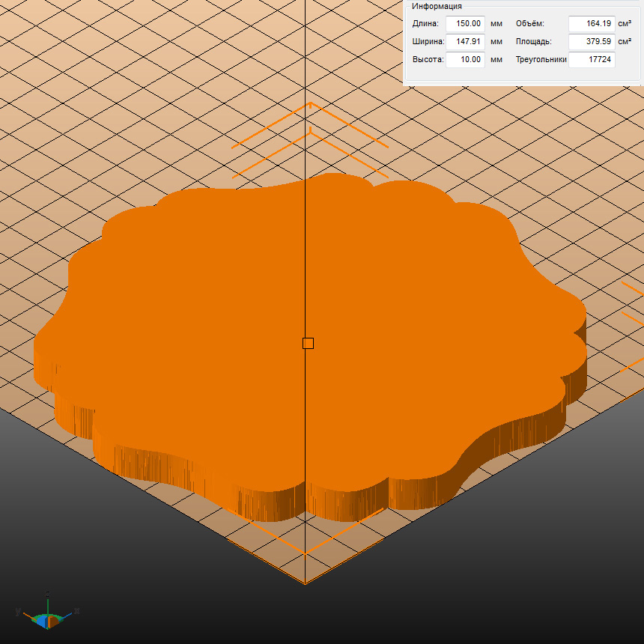Click the Длина value field

tap(465, 24)
